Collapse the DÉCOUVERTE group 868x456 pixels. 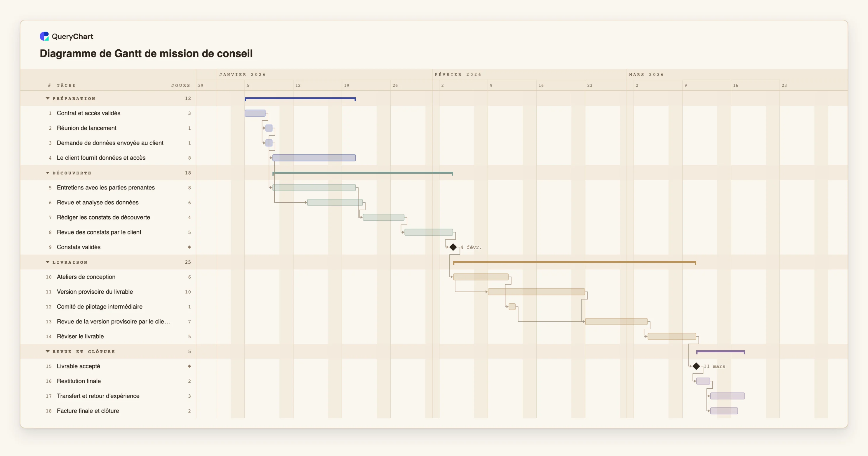[x=48, y=173]
